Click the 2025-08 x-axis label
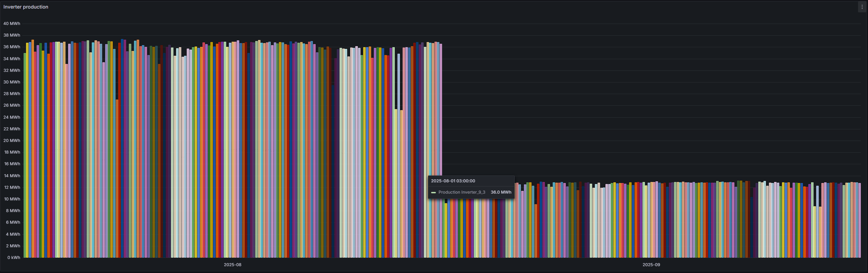Screen dimensions: 868x273 [233, 265]
